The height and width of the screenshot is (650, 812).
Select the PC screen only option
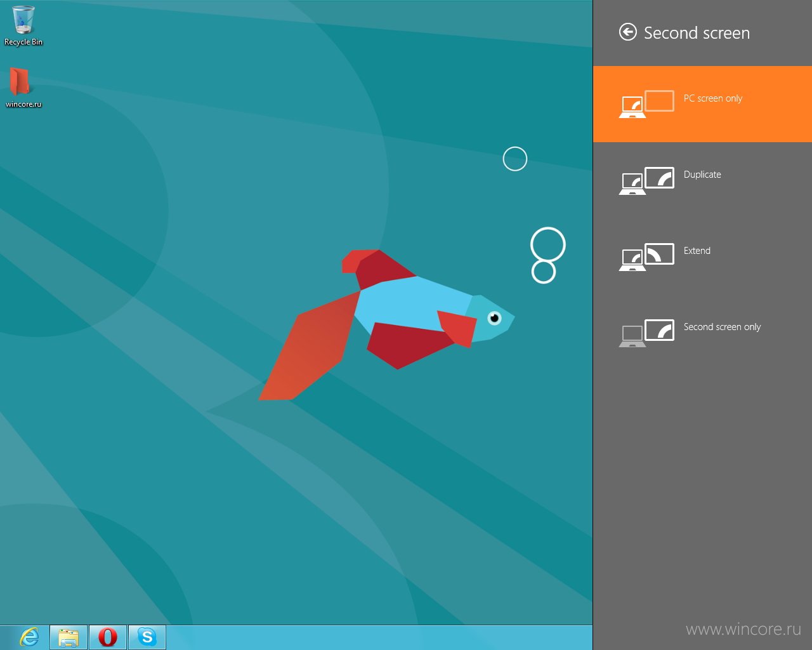pyautogui.click(x=702, y=104)
